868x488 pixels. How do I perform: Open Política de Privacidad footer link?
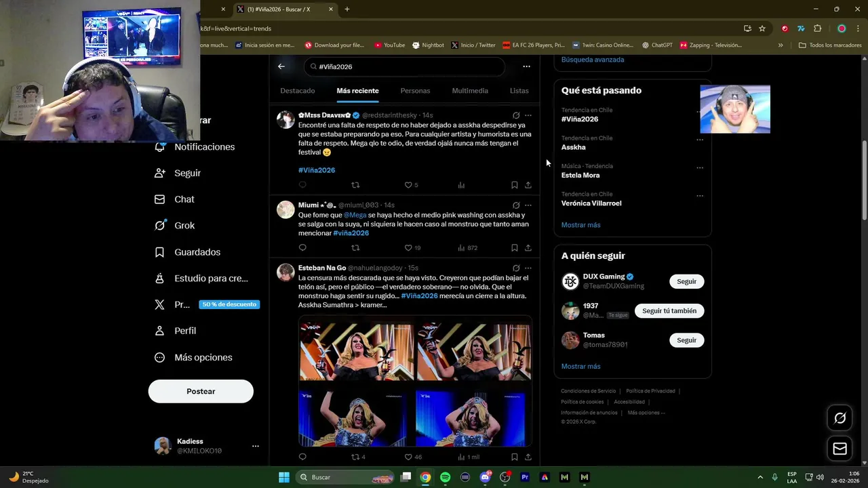[650, 391]
